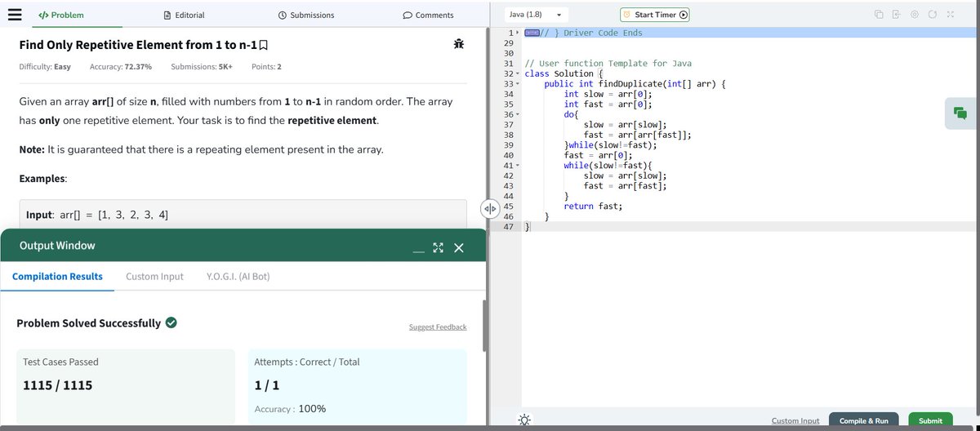The width and height of the screenshot is (980, 431).
Task: Click the problem title text
Action: coord(137,44)
